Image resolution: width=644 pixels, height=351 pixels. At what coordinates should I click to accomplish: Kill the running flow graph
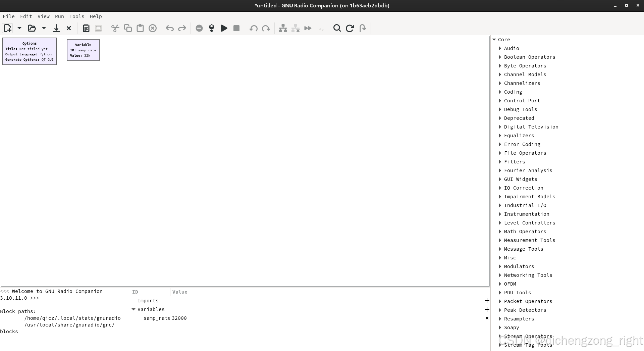[x=236, y=28]
